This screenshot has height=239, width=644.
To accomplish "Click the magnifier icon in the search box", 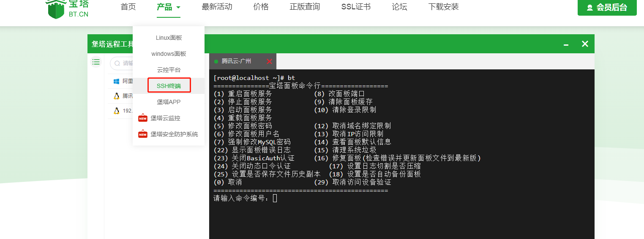I will click(x=117, y=63).
